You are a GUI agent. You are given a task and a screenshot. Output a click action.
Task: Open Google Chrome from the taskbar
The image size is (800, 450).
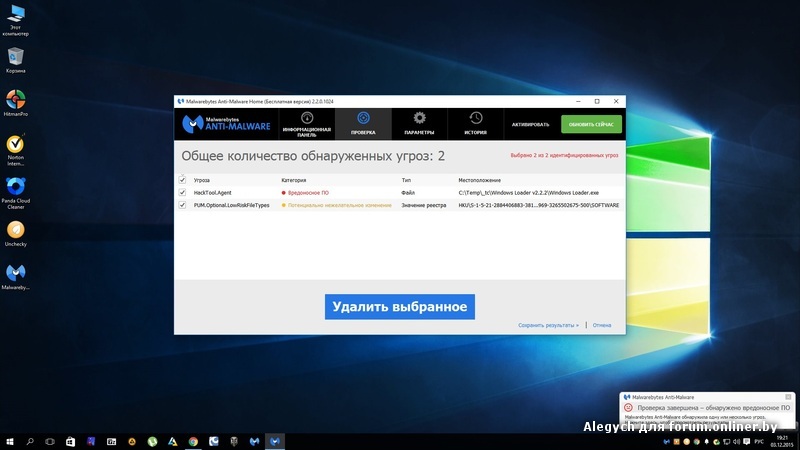point(193,442)
